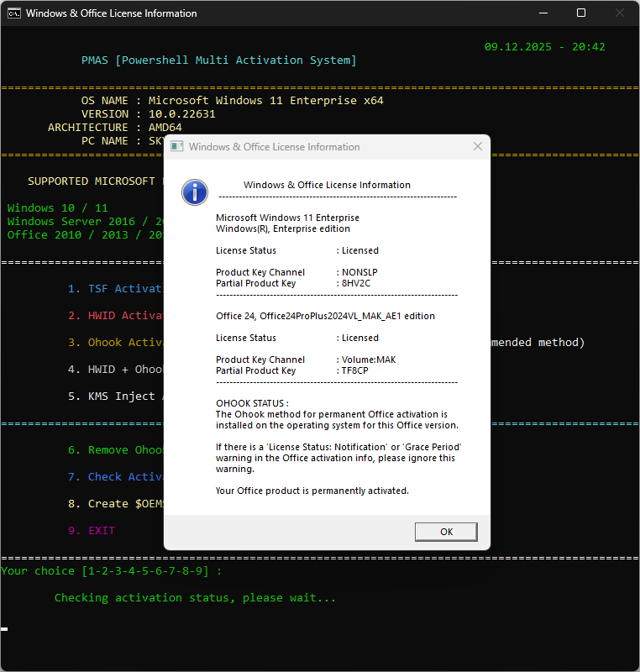This screenshot has height=672, width=640.
Task: Click the 'mended method)' text in the console
Action: tap(538, 343)
